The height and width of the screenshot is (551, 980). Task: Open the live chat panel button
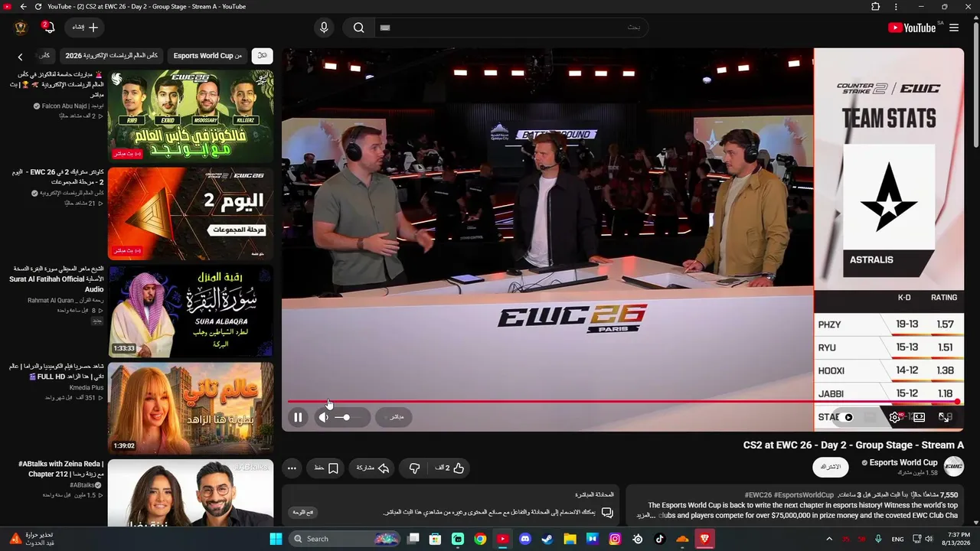pos(303,512)
